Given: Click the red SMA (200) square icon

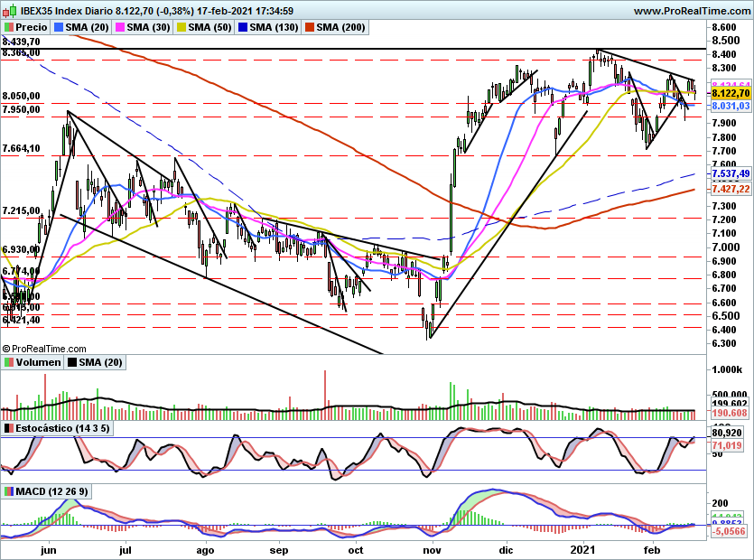Looking at the screenshot, I should click(x=311, y=27).
